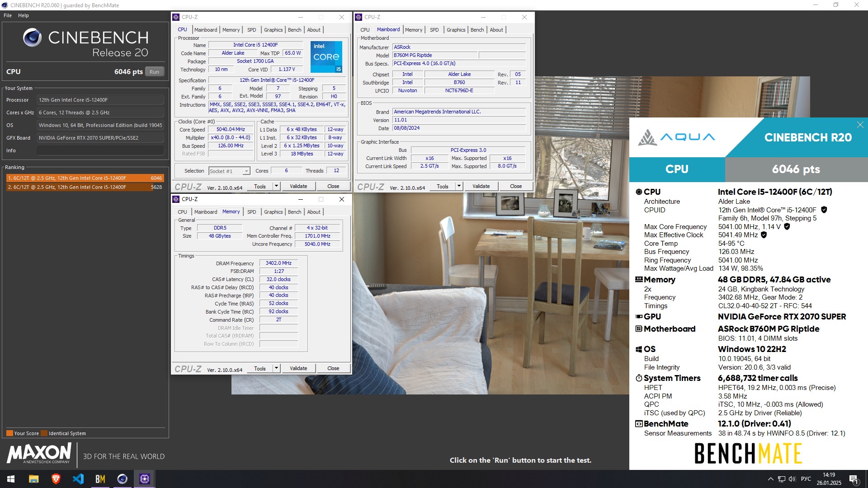Open CPU tab in Mainboard CPU-Z window
Viewport: 868px width, 488px height.
point(365,30)
